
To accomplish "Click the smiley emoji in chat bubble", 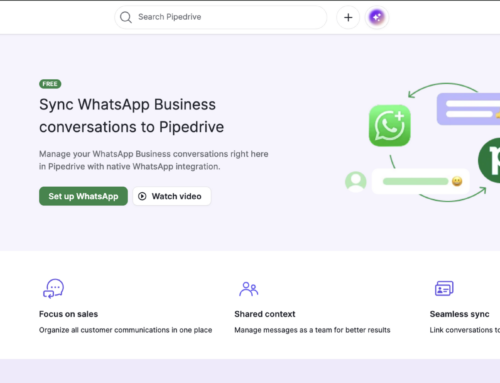I will coord(457,181).
